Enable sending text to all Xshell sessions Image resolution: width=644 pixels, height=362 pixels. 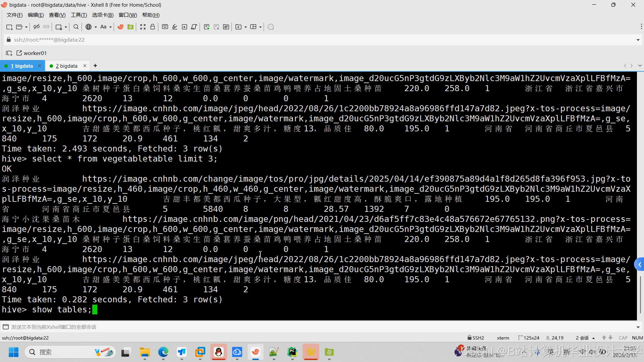(5, 327)
